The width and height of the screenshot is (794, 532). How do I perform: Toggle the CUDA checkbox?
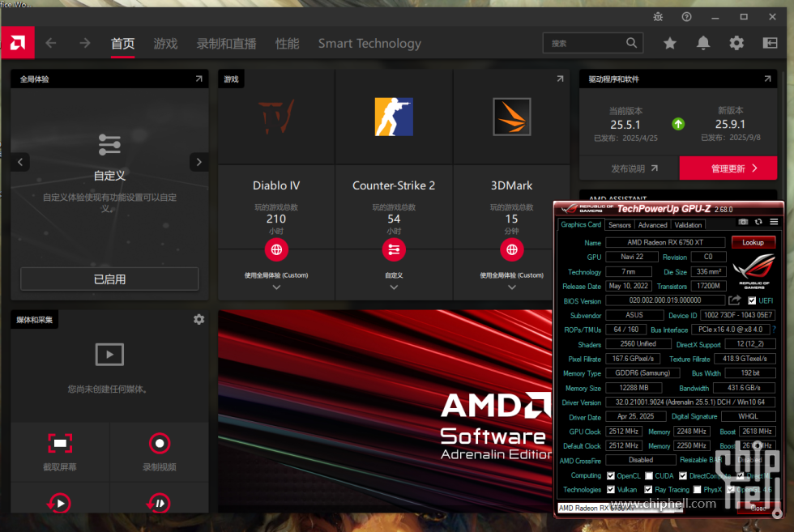coord(649,476)
